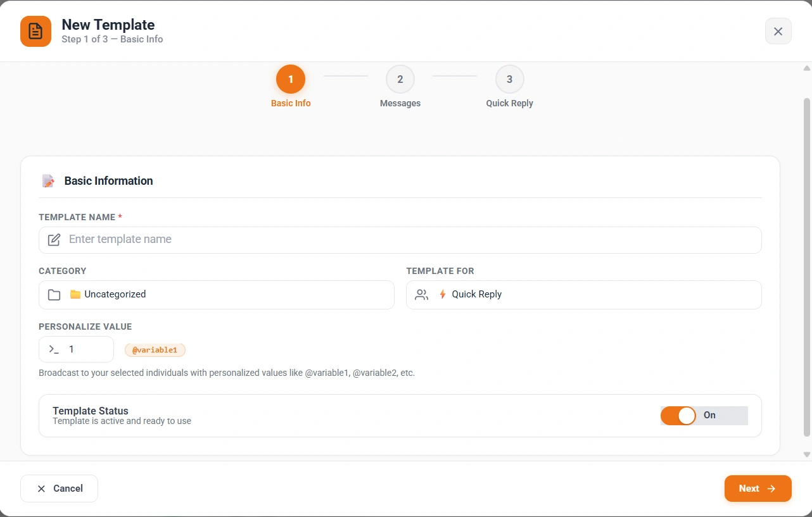This screenshot has height=517, width=812.
Task: Click the users icon in Template For
Action: 422,295
